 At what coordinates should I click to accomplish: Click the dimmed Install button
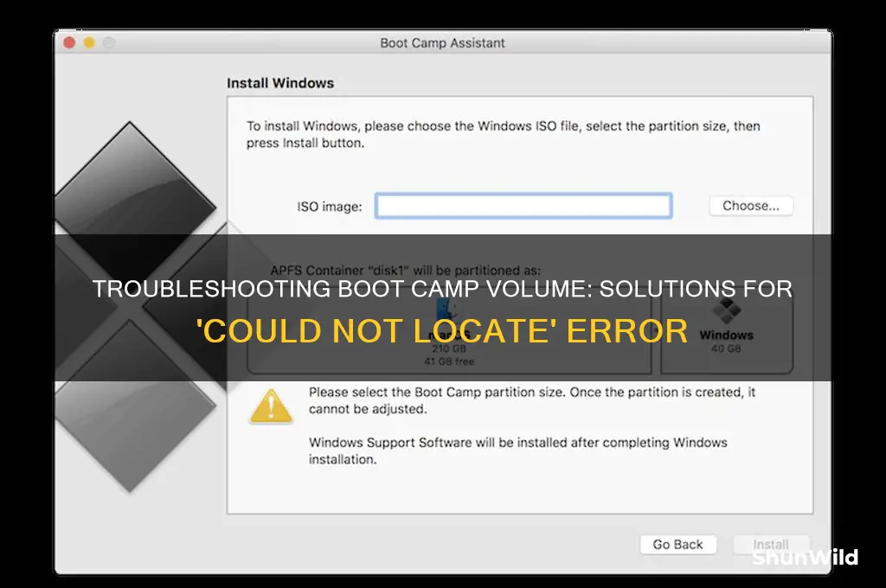click(771, 545)
